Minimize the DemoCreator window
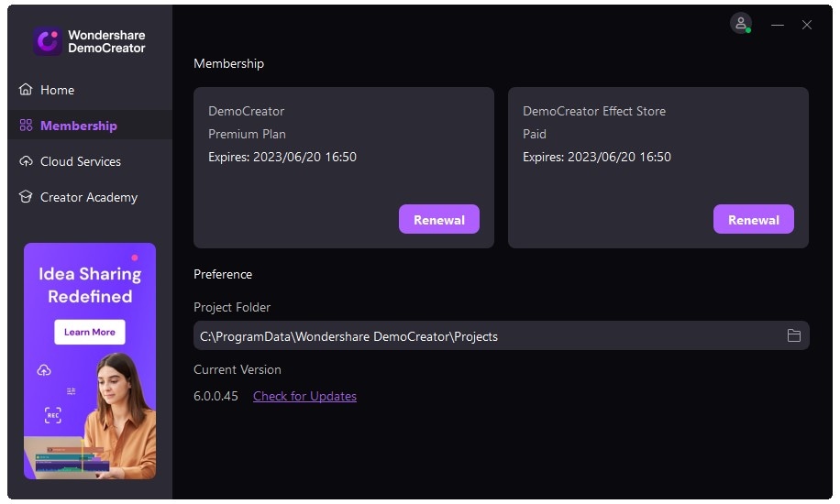Viewport: 840px width, 504px height. [778, 26]
